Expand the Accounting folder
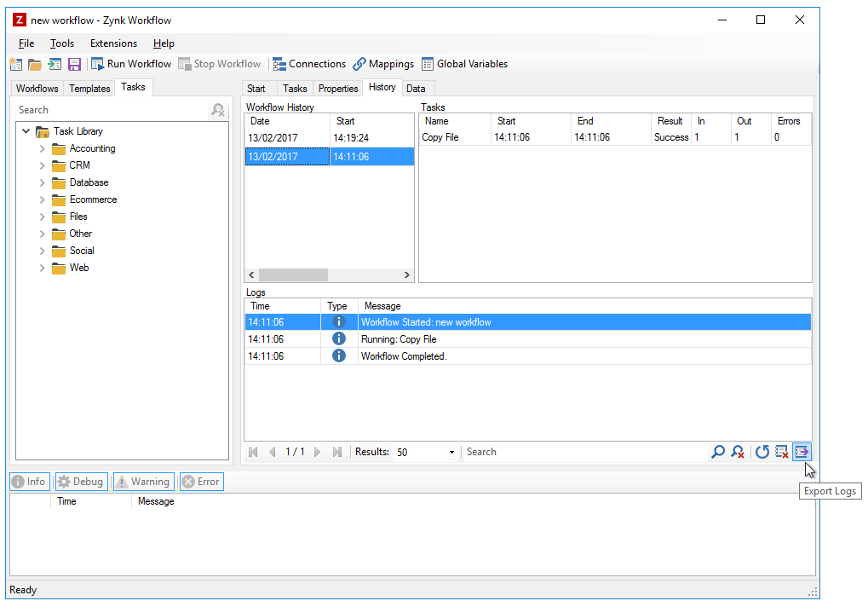The width and height of the screenshot is (868, 601). coord(42,149)
